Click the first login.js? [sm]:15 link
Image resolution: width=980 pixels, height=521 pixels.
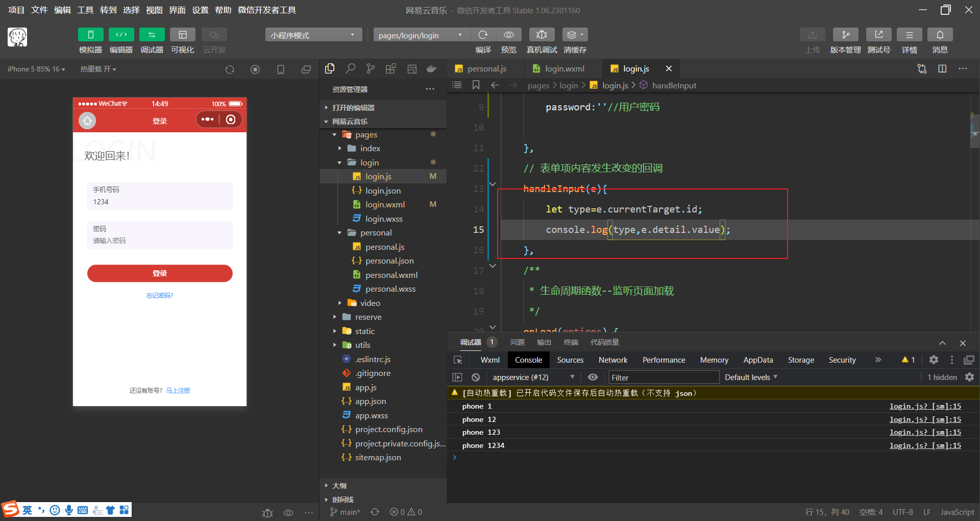click(x=925, y=406)
